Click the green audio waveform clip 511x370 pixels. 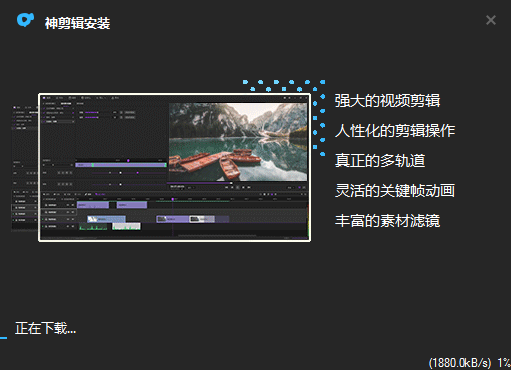[x=93, y=227]
